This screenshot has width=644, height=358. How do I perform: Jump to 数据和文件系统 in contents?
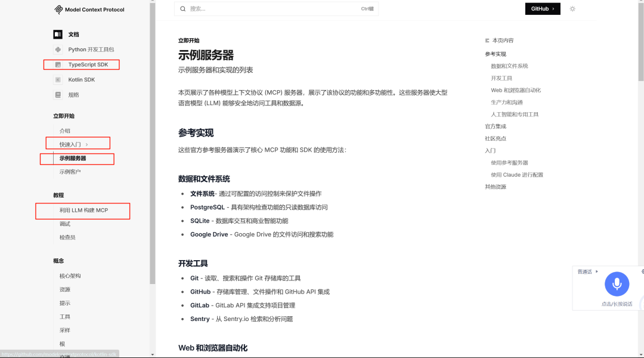click(509, 66)
